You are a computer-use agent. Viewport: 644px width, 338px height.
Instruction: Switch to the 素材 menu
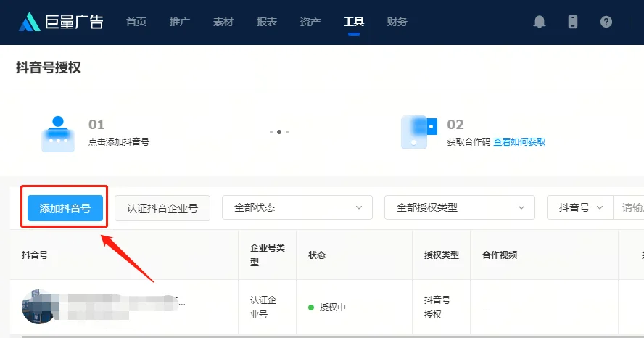tap(223, 22)
